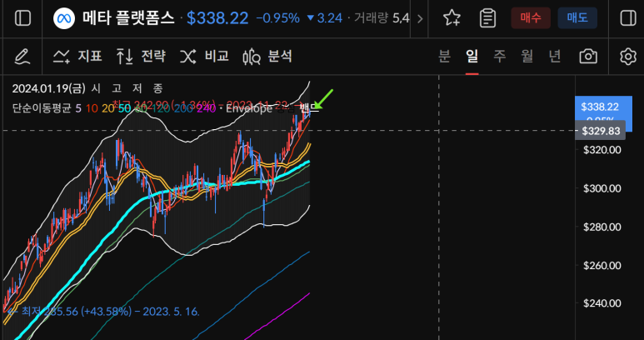Open the 비교 compare menu
This screenshot has height=340, width=644.
(204, 57)
